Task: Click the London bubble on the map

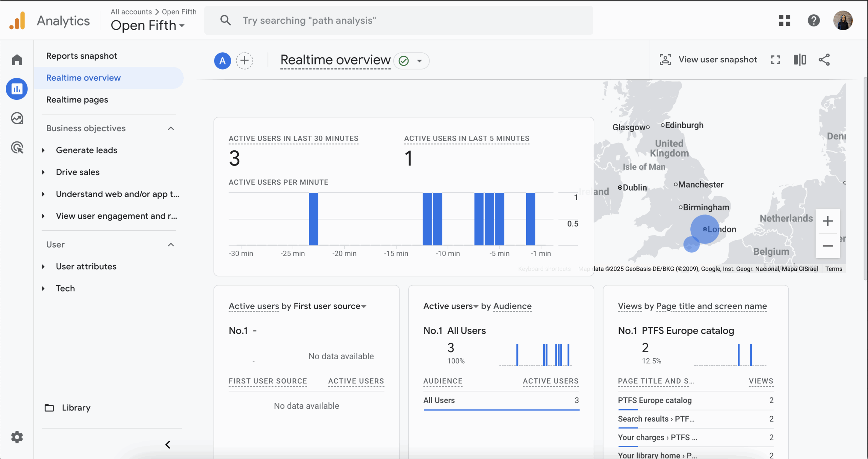Action: [x=705, y=229]
